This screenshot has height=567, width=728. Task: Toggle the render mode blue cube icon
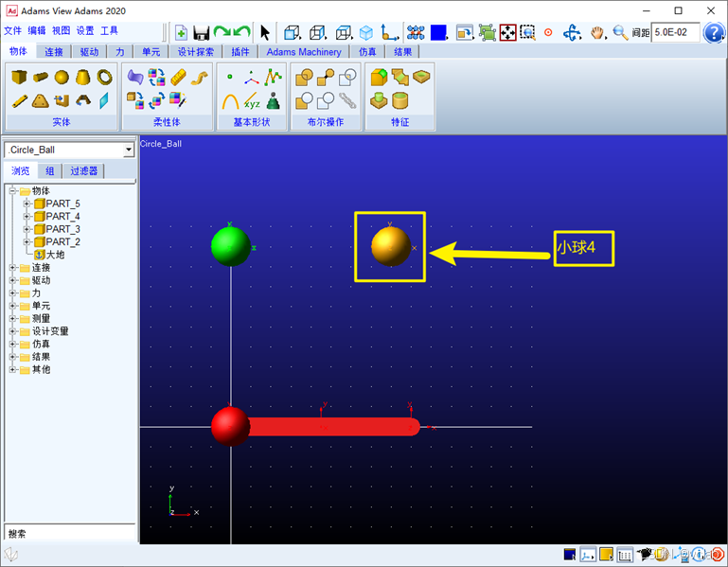[366, 32]
